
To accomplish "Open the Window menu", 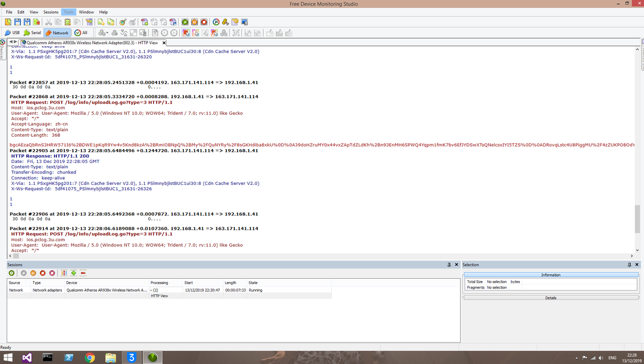I will [x=86, y=12].
